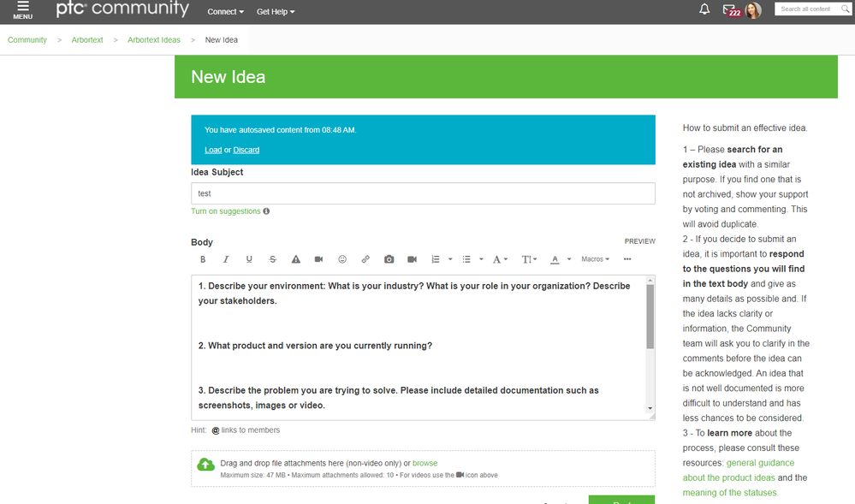Insert a link with chain icon
855x504 pixels.
pos(365,259)
